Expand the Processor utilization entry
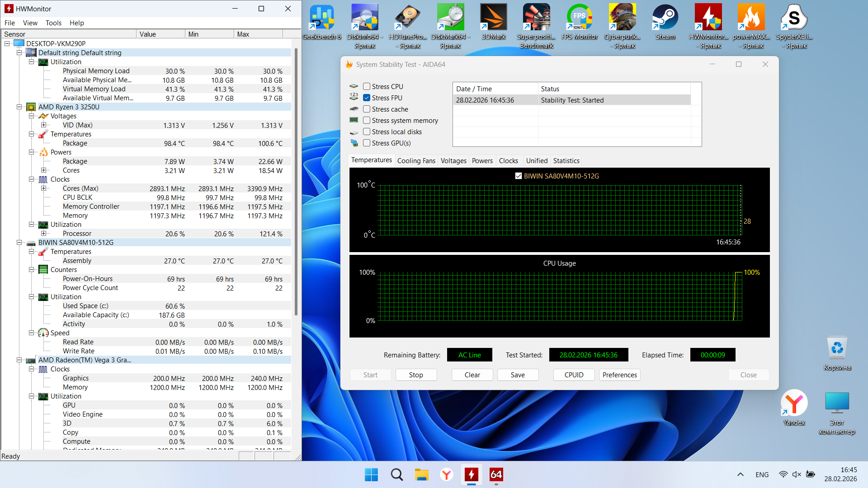868x488 pixels. click(x=43, y=234)
